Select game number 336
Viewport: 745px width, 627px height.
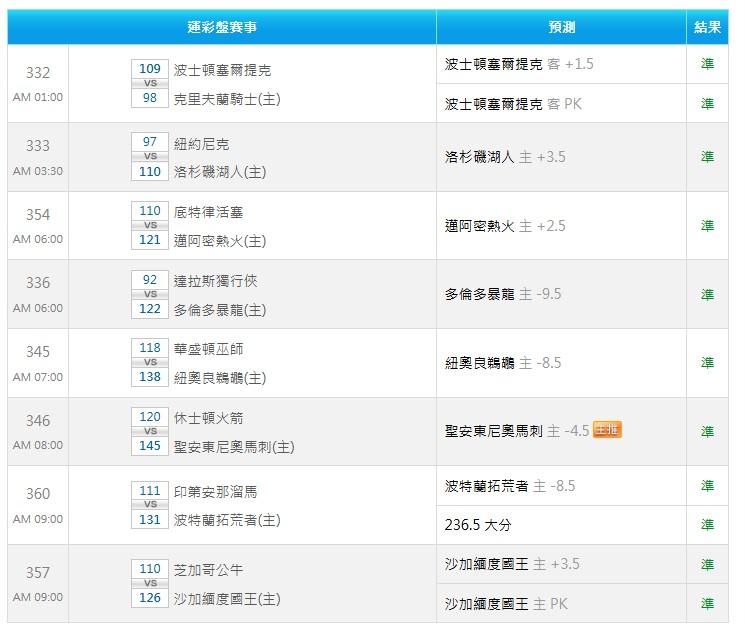[38, 283]
